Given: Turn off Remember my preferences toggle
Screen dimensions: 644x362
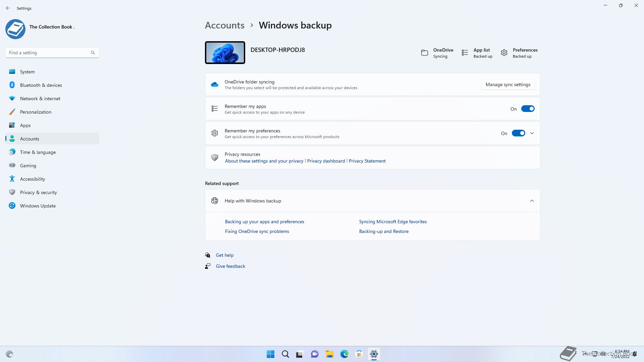Looking at the screenshot, I should tap(519, 133).
